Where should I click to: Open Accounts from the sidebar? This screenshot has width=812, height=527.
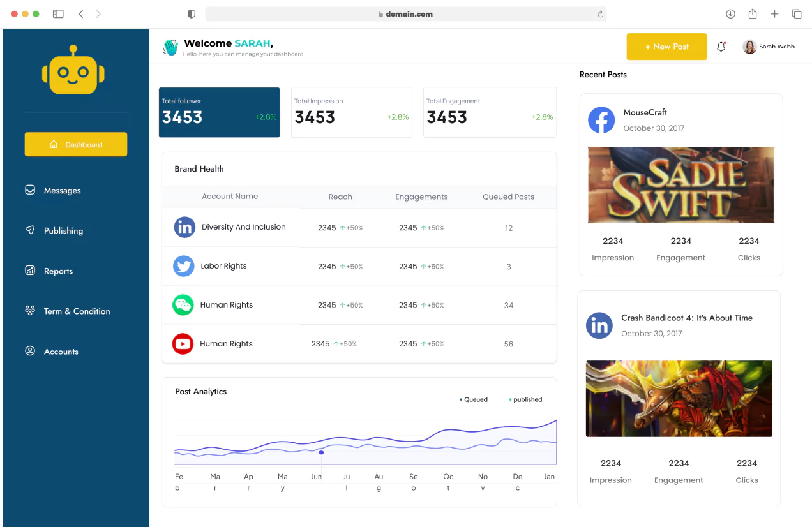point(61,351)
